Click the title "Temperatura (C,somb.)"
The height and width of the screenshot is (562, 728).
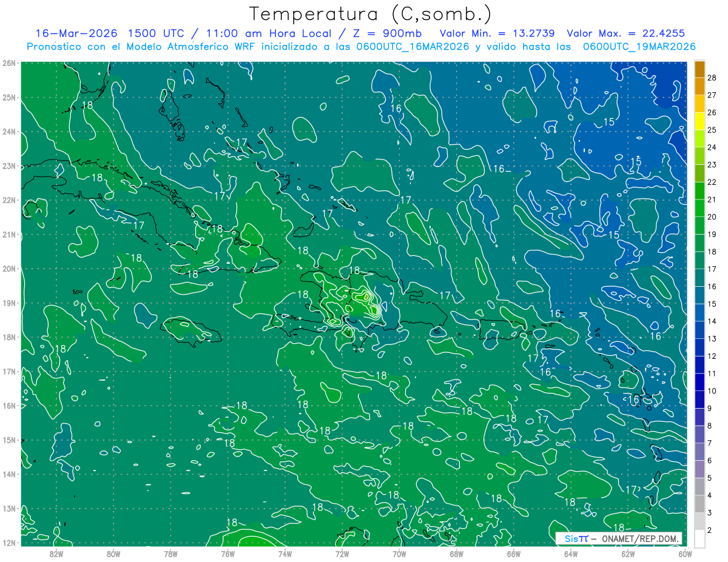click(371, 14)
